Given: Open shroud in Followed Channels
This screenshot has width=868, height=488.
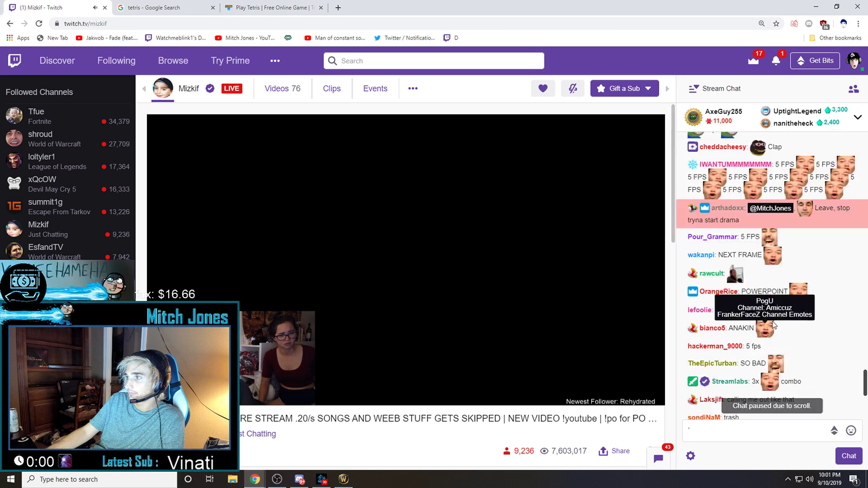Looking at the screenshot, I should pyautogui.click(x=67, y=139).
